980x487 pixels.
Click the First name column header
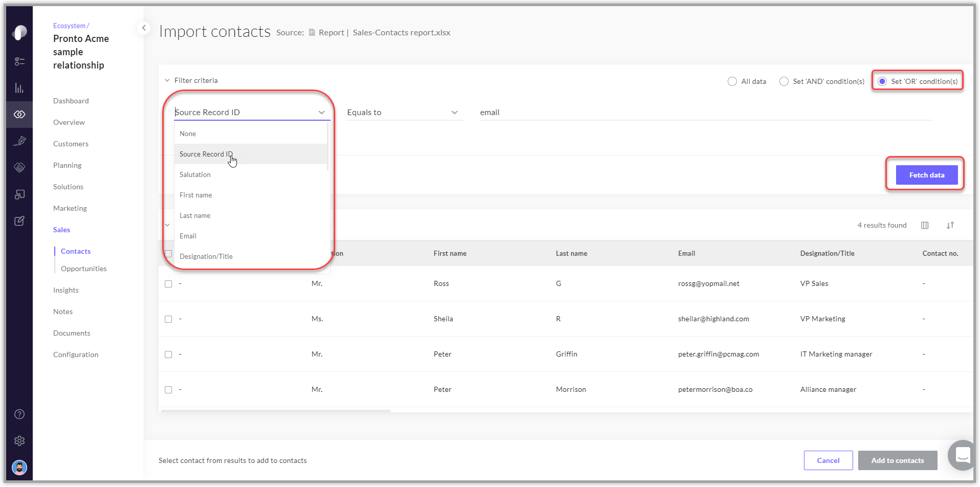450,253
